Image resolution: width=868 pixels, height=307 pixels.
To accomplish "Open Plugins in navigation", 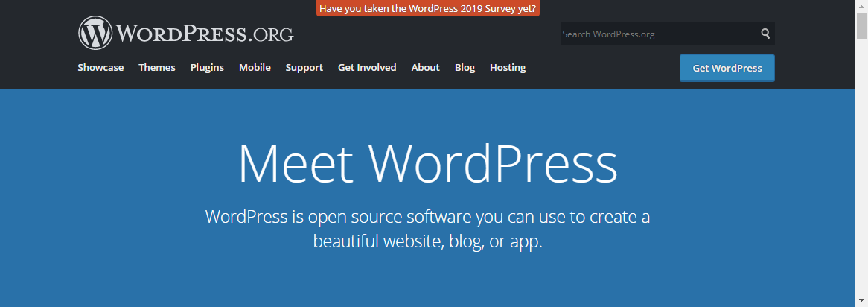I will point(207,68).
